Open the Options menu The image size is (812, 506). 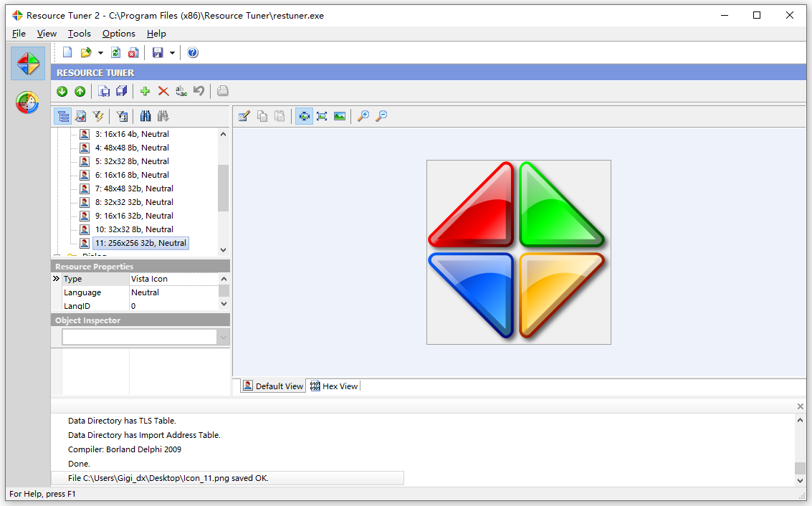pos(118,33)
